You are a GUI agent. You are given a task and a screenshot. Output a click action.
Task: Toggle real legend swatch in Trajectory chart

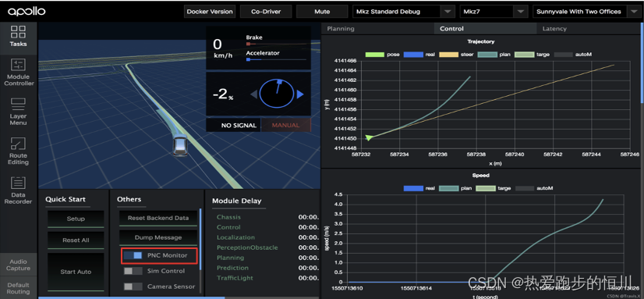[x=413, y=55]
